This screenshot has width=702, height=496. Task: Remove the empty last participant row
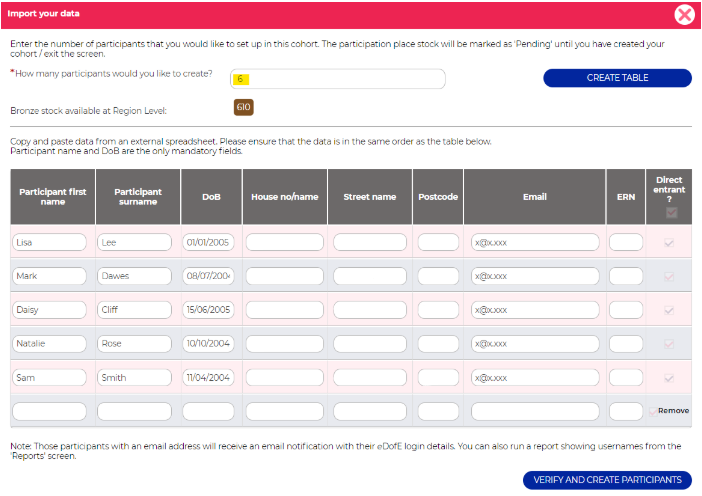[672, 411]
